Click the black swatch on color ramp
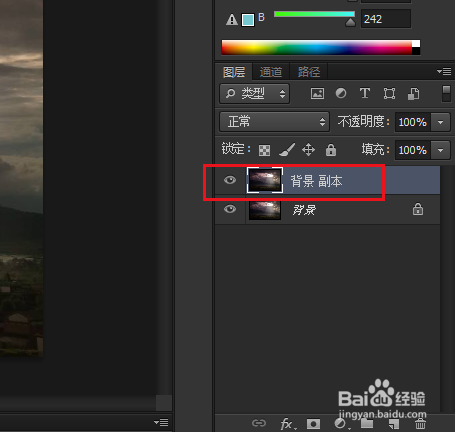This screenshot has width=455, height=432. pos(416,51)
